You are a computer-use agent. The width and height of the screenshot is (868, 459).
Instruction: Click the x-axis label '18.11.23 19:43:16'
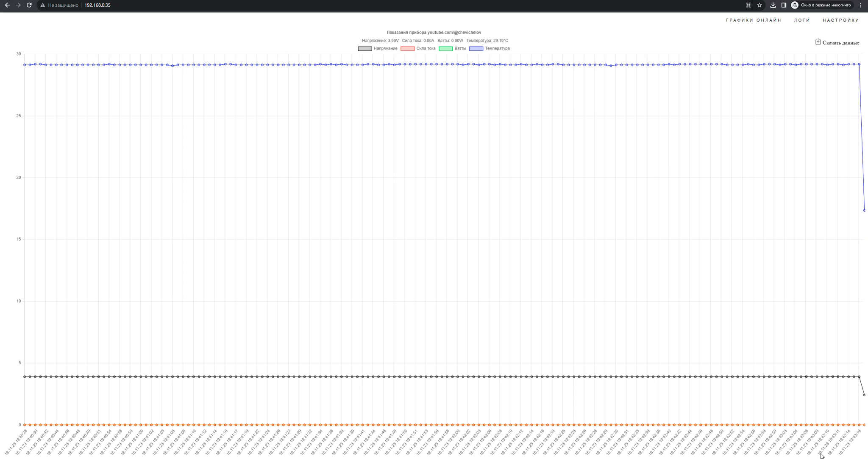(849, 443)
